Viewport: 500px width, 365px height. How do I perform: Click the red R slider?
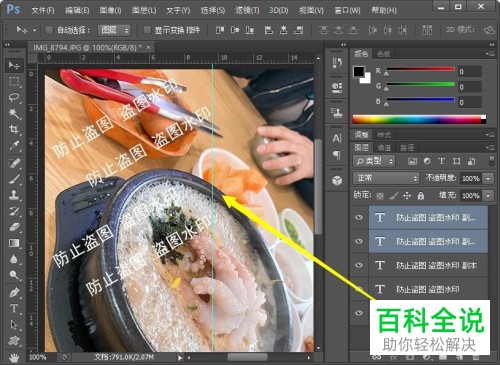[x=421, y=69]
